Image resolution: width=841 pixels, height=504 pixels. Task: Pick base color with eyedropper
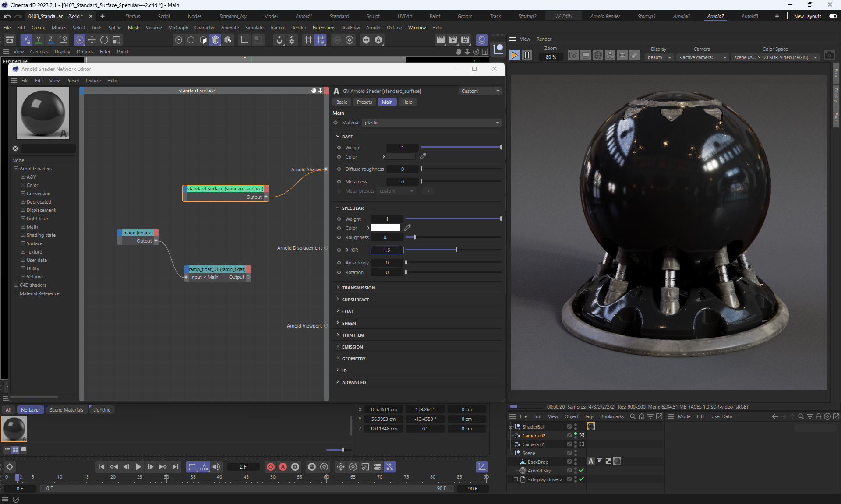coord(423,156)
